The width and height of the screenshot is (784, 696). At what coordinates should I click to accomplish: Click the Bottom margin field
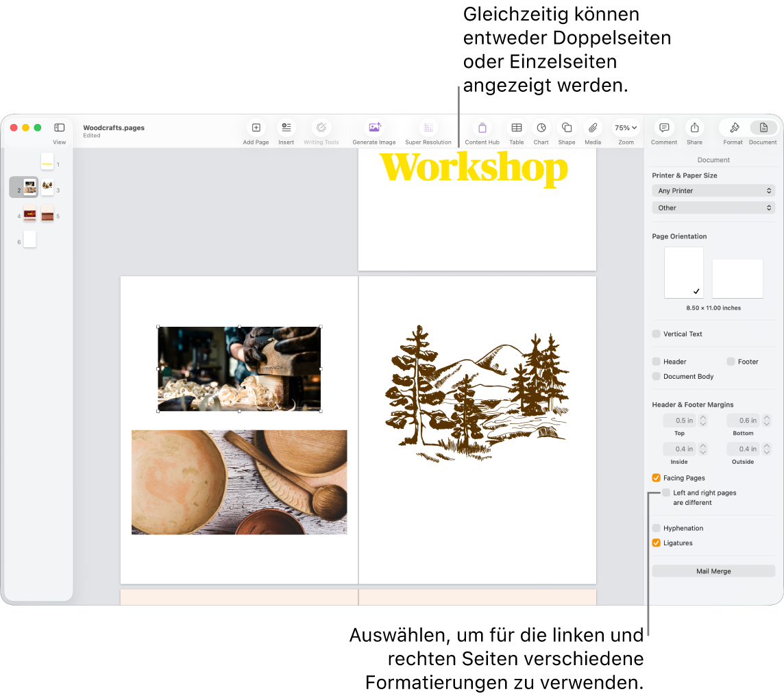click(x=744, y=421)
